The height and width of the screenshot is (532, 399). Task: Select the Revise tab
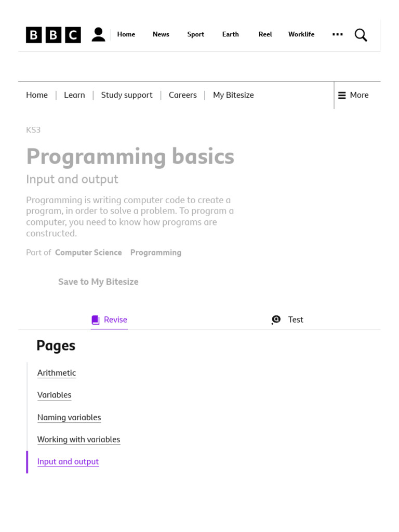[115, 320]
